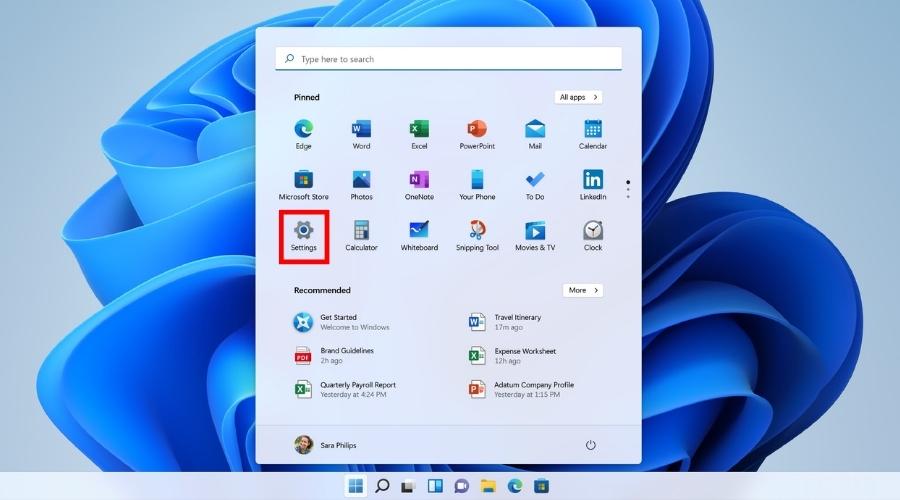Open the Brand Guidelines PDF
This screenshot has height=500, width=900.
(x=334, y=355)
